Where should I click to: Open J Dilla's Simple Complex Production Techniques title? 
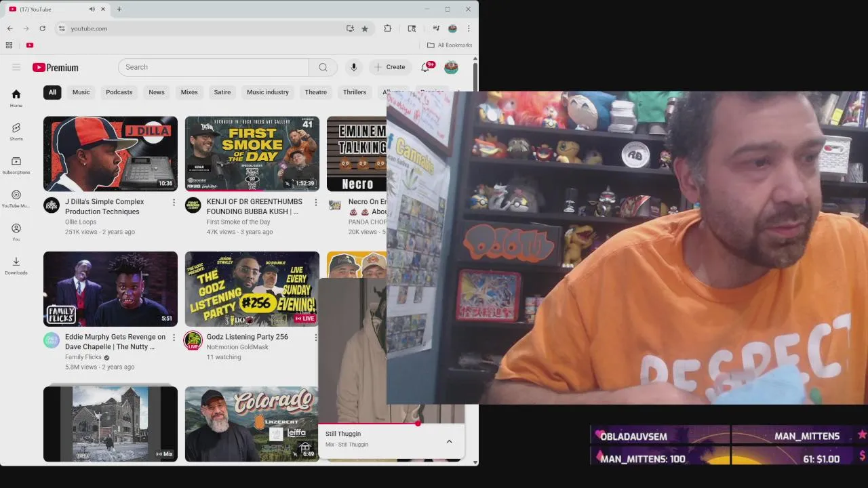click(x=104, y=207)
